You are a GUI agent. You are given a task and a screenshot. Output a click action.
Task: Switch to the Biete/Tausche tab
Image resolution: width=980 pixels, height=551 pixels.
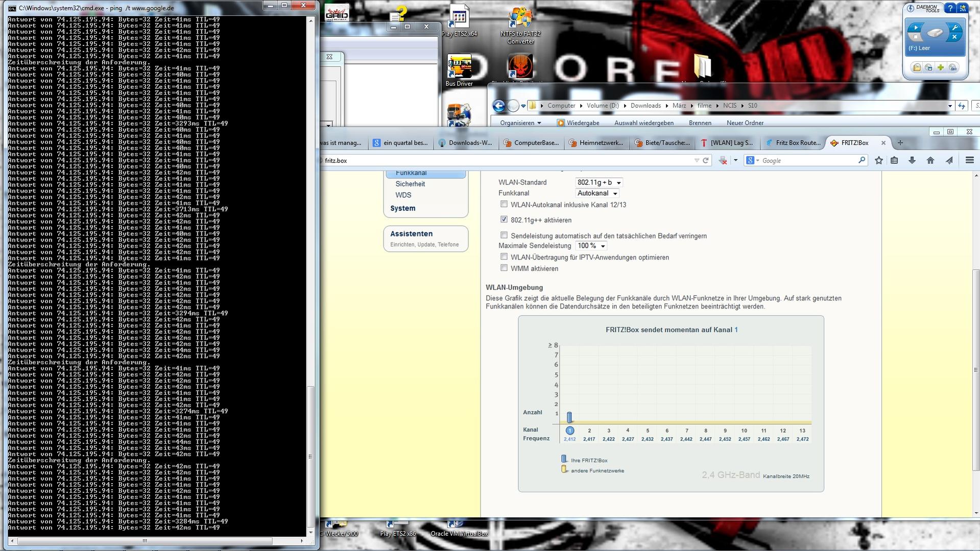click(x=662, y=143)
